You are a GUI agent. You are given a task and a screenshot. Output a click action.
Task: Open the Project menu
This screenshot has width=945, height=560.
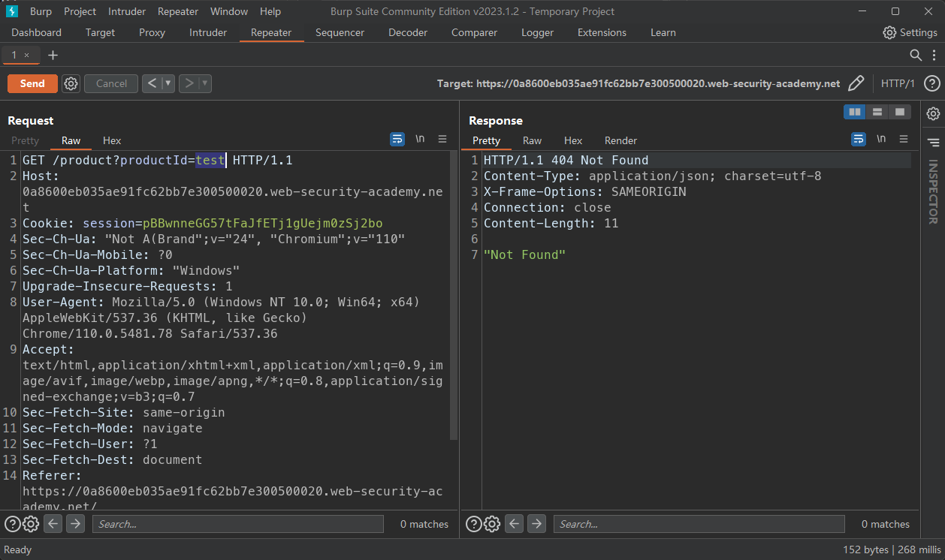coord(80,11)
